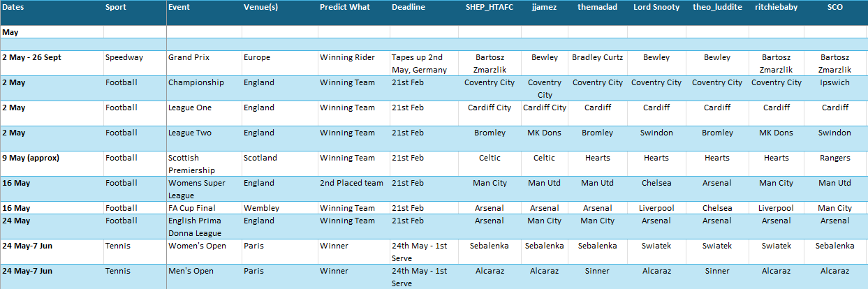Select the League Two event cell
This screenshot has height=289, width=868.
(189, 133)
